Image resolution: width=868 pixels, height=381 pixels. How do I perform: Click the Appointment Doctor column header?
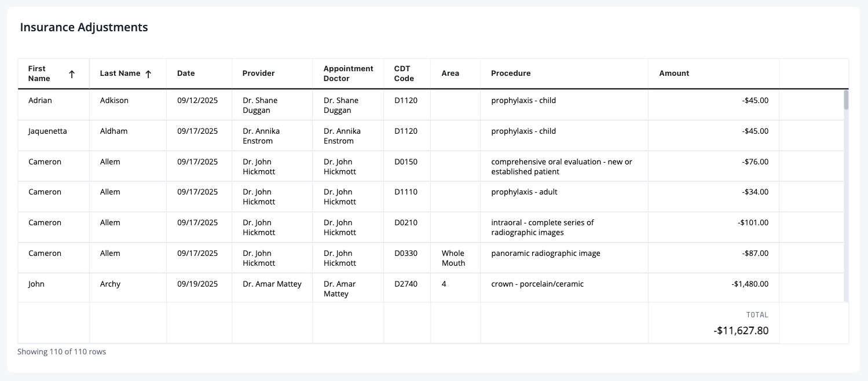point(348,74)
